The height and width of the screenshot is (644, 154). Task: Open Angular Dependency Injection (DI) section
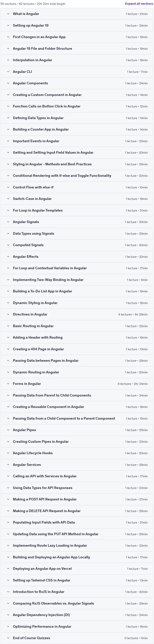coord(41,615)
